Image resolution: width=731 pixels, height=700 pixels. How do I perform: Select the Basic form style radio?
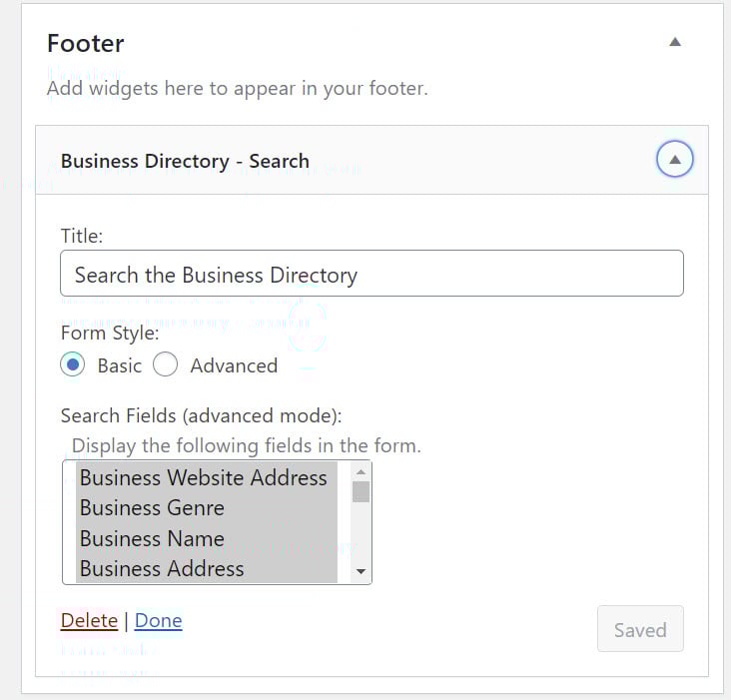(x=73, y=364)
